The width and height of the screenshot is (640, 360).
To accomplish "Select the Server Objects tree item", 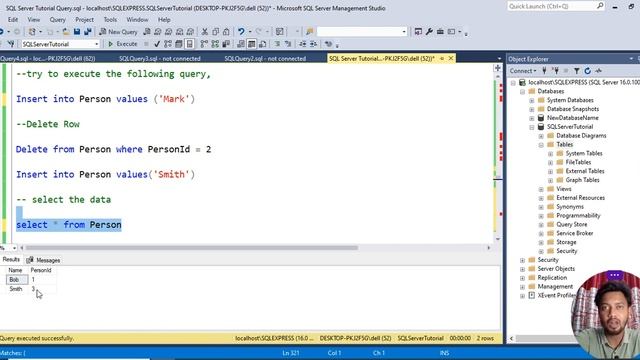I will (x=556, y=269).
